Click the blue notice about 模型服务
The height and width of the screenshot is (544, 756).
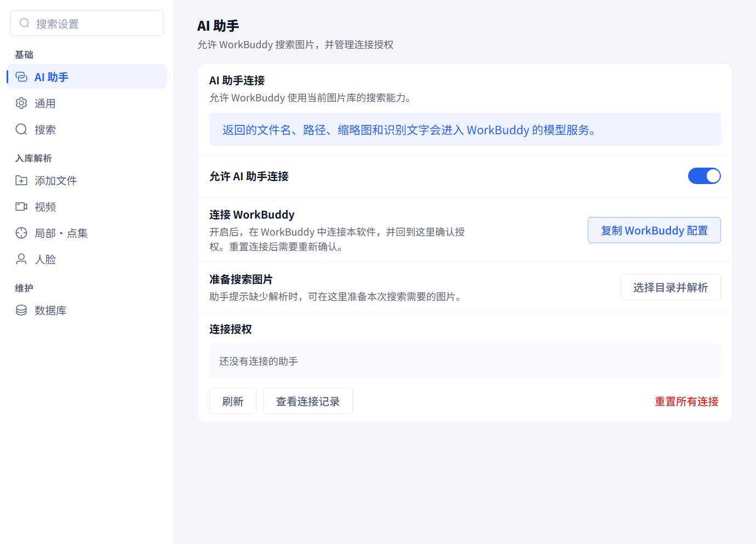pos(465,129)
